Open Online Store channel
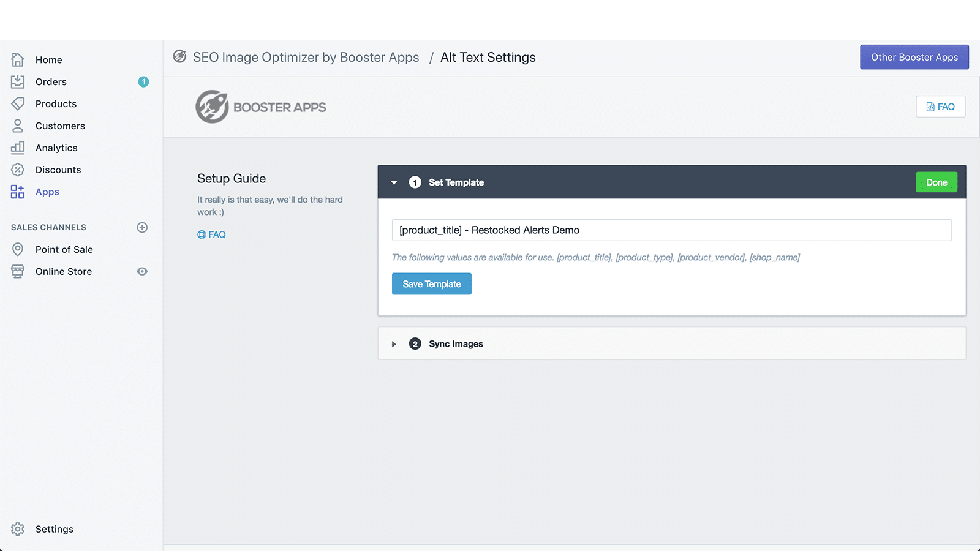This screenshot has height=551, width=980. point(64,271)
